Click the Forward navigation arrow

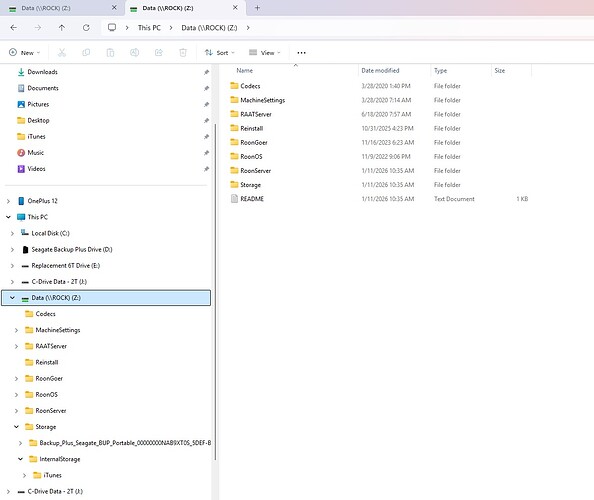(x=38, y=28)
